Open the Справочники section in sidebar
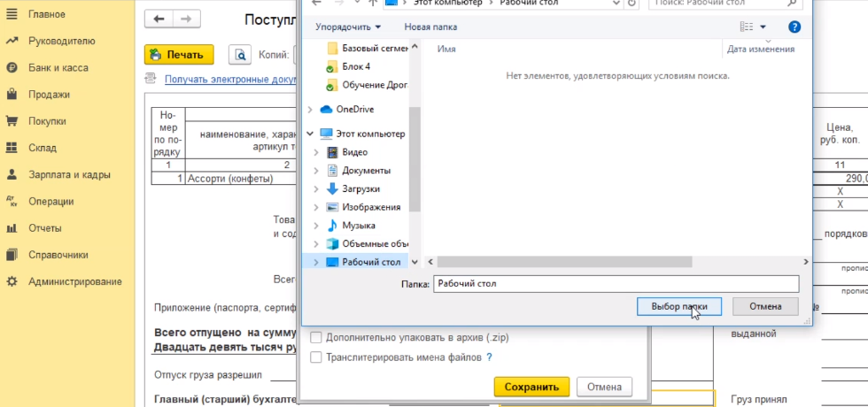Viewport: 868px width, 407px height. point(58,255)
